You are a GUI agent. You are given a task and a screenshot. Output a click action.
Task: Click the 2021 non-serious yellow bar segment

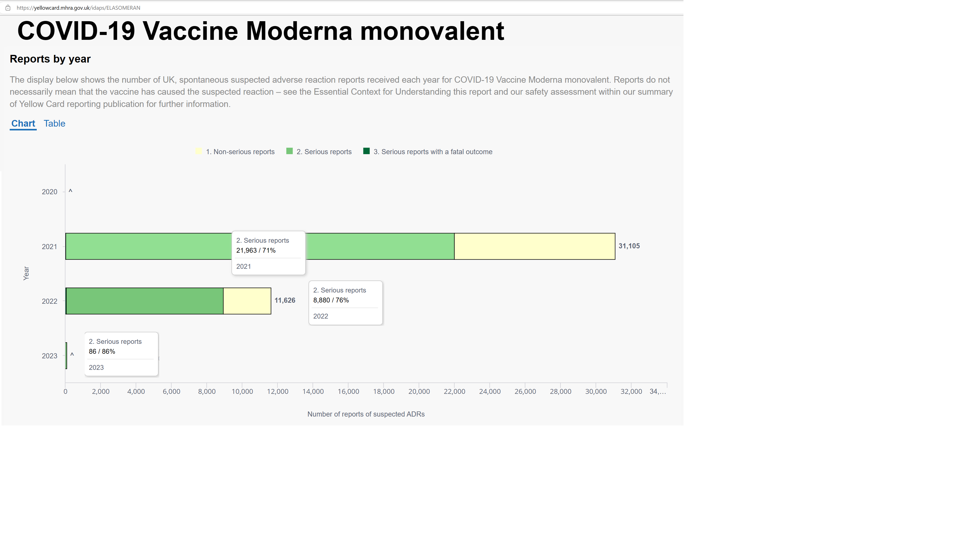[534, 246]
